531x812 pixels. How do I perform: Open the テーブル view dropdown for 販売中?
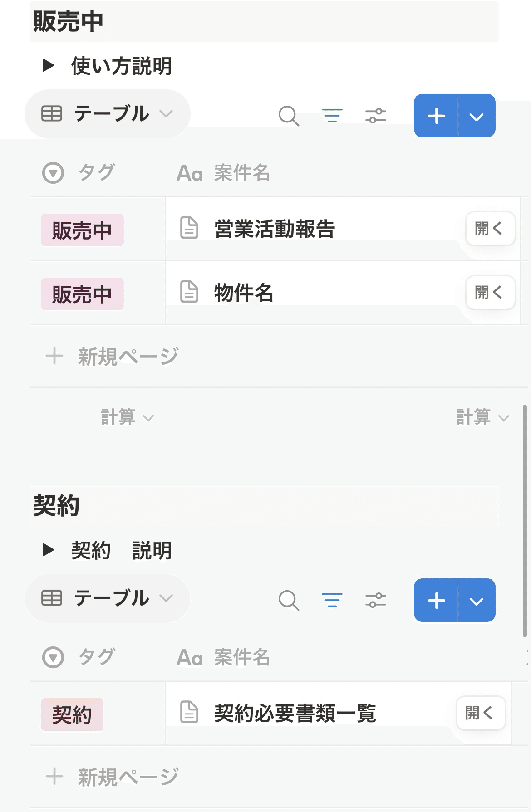tap(167, 114)
